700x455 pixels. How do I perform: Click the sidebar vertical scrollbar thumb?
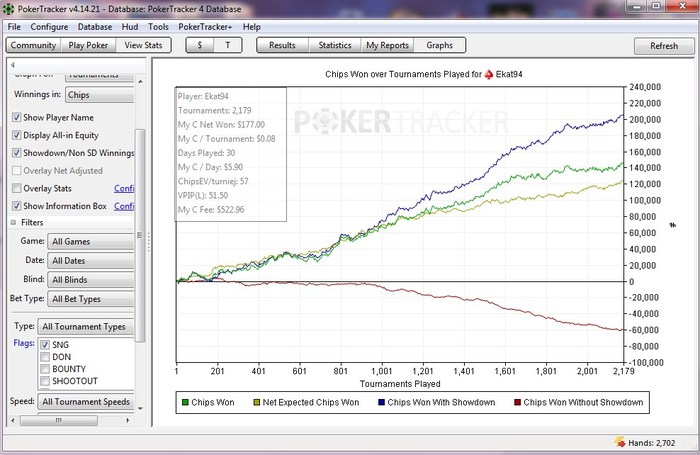pos(140,235)
